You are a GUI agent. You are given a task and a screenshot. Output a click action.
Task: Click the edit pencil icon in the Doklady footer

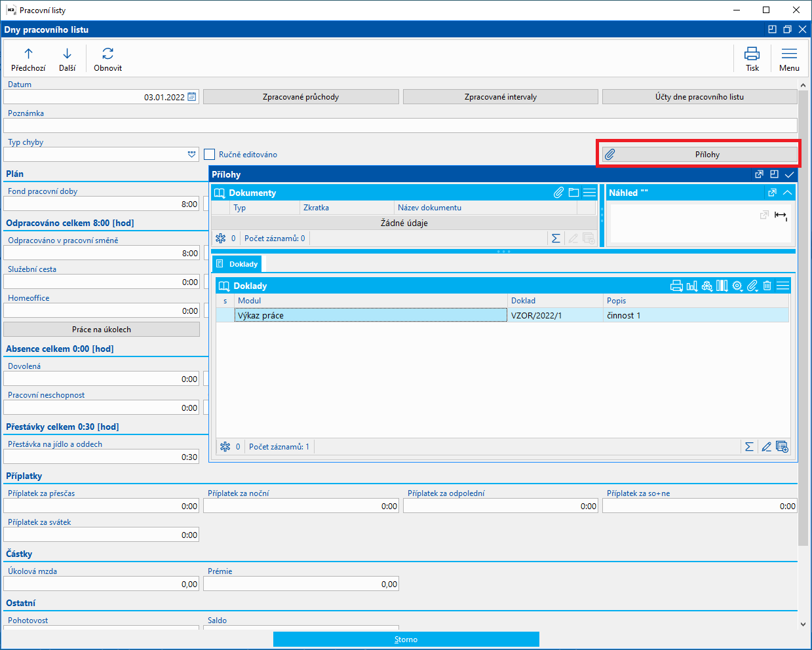(766, 447)
